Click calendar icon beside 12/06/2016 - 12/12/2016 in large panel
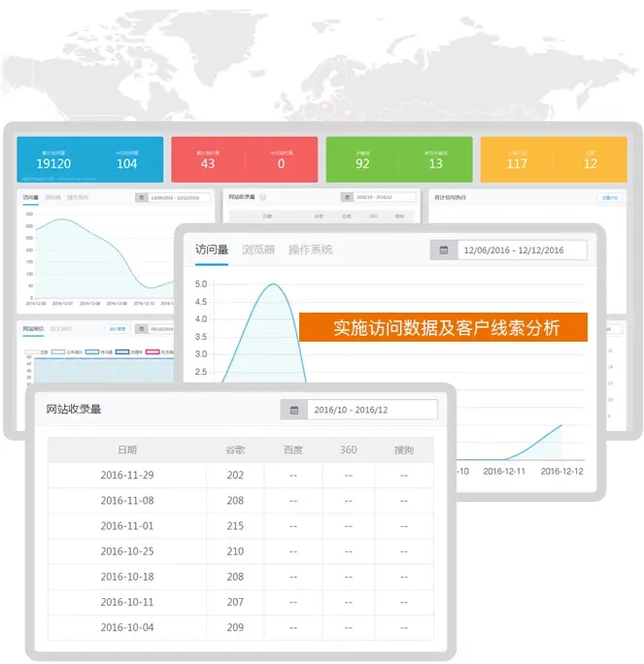Image resolution: width=644 pixels, height=664 pixels. tap(444, 250)
